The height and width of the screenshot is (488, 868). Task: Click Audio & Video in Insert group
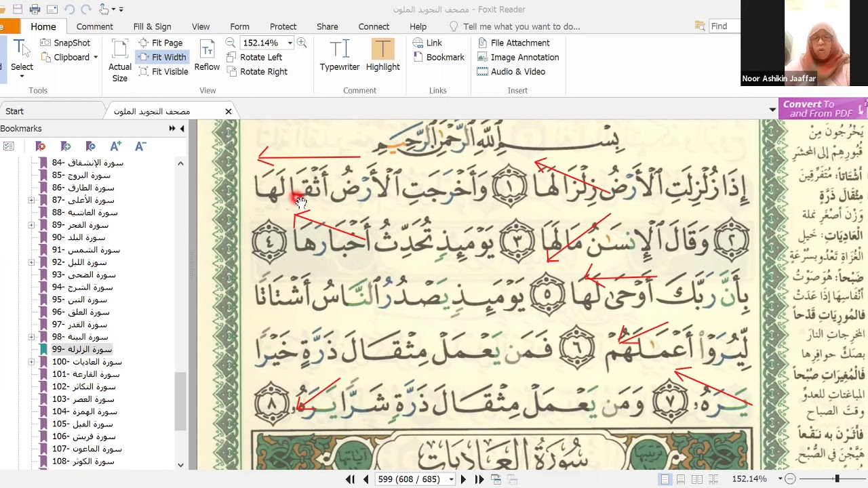[x=511, y=71]
